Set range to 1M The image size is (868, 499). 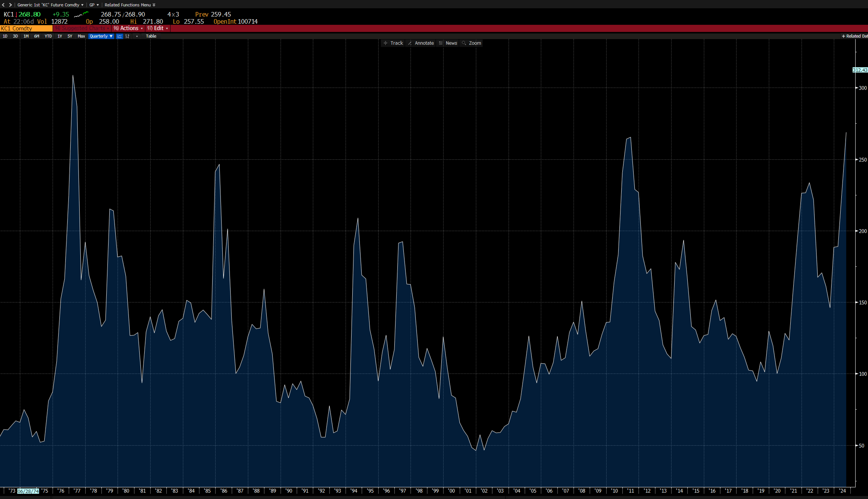point(26,36)
